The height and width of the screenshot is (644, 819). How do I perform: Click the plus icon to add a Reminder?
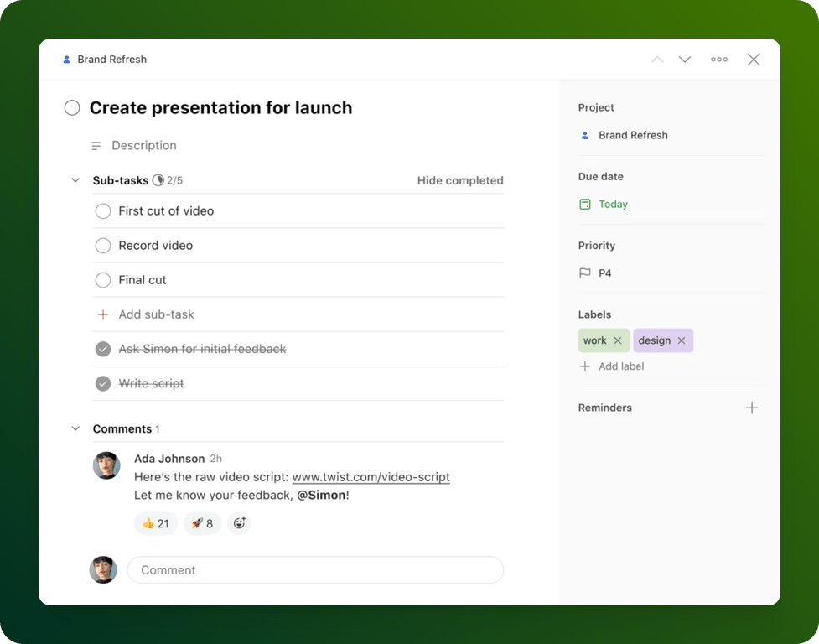752,408
